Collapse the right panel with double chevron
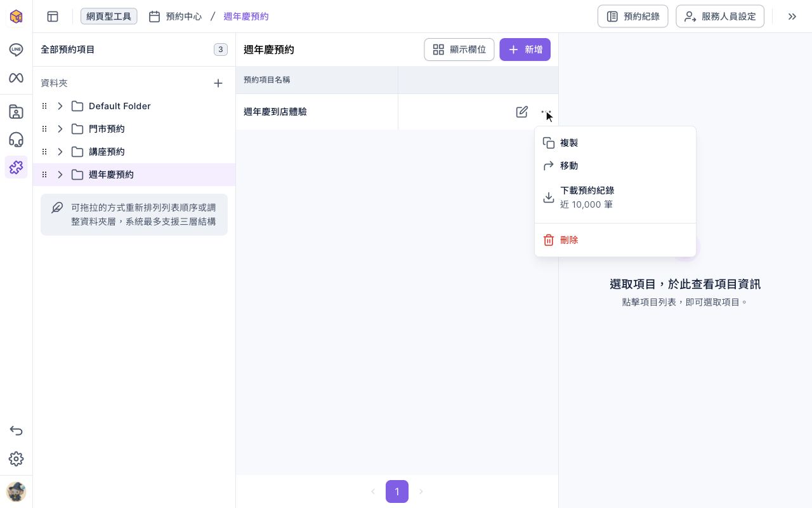 tap(792, 17)
